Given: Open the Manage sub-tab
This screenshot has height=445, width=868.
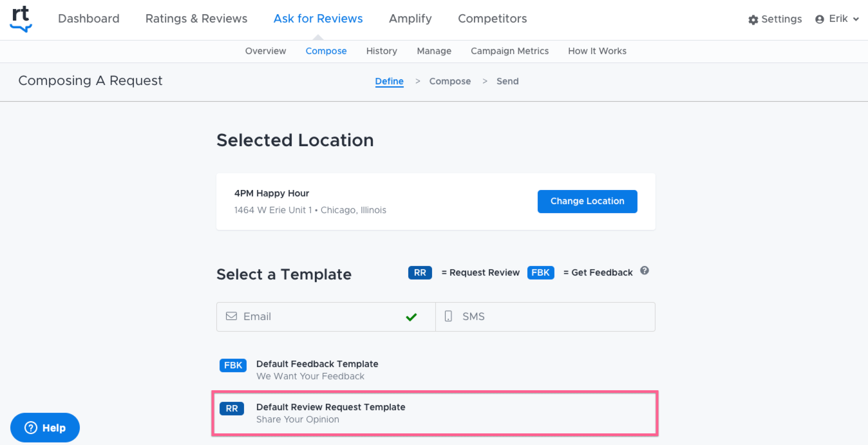Looking at the screenshot, I should [434, 51].
